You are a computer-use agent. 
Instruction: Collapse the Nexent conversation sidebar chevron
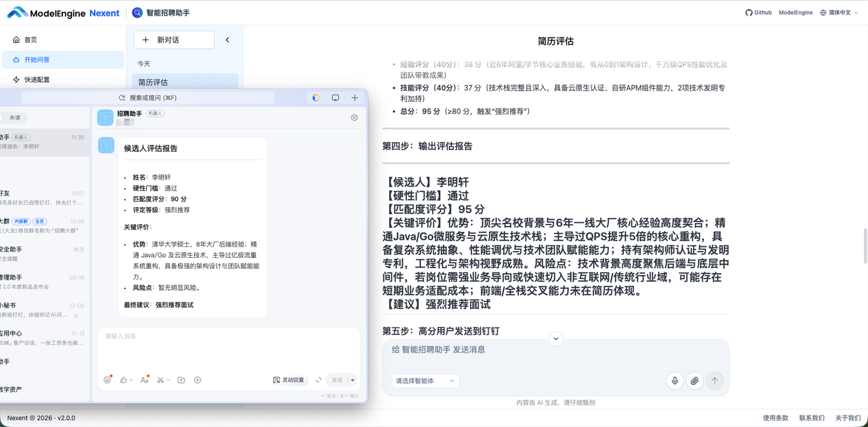point(227,39)
